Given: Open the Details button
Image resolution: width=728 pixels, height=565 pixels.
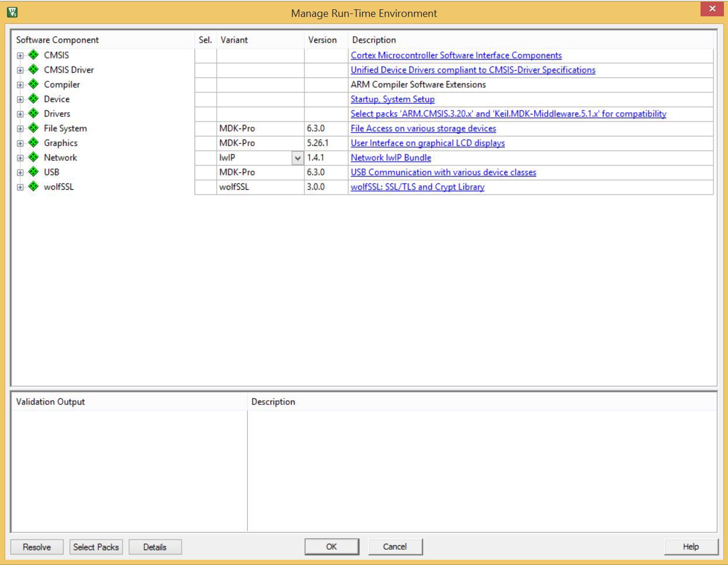Looking at the screenshot, I should 155,547.
